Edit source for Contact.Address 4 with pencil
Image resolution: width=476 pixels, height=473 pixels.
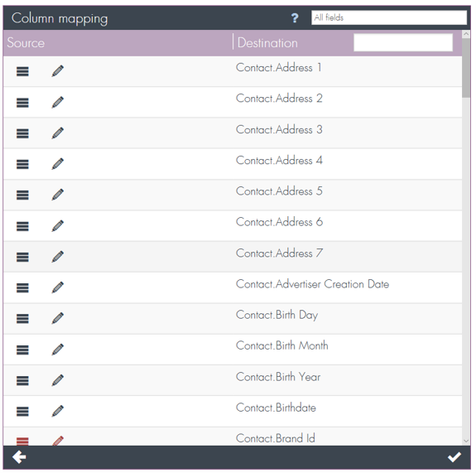pyautogui.click(x=58, y=164)
